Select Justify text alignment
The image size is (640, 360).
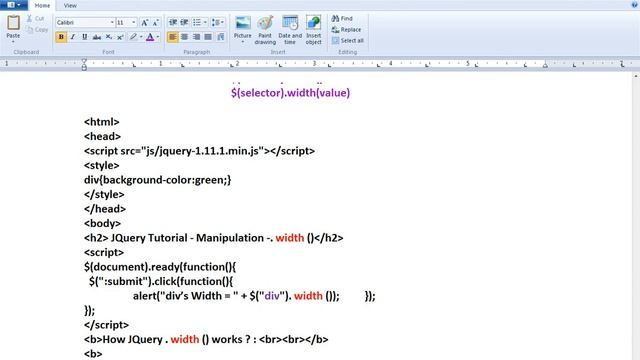[x=208, y=37]
